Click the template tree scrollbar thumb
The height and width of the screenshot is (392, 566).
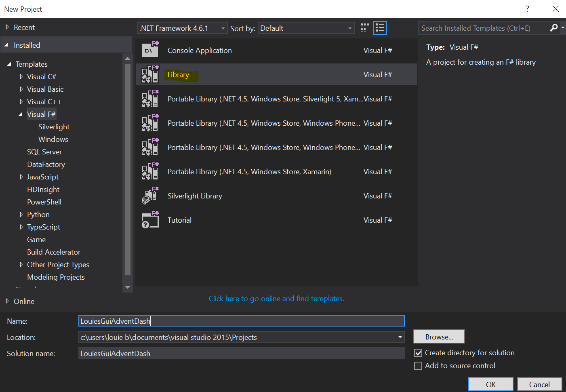coord(128,169)
